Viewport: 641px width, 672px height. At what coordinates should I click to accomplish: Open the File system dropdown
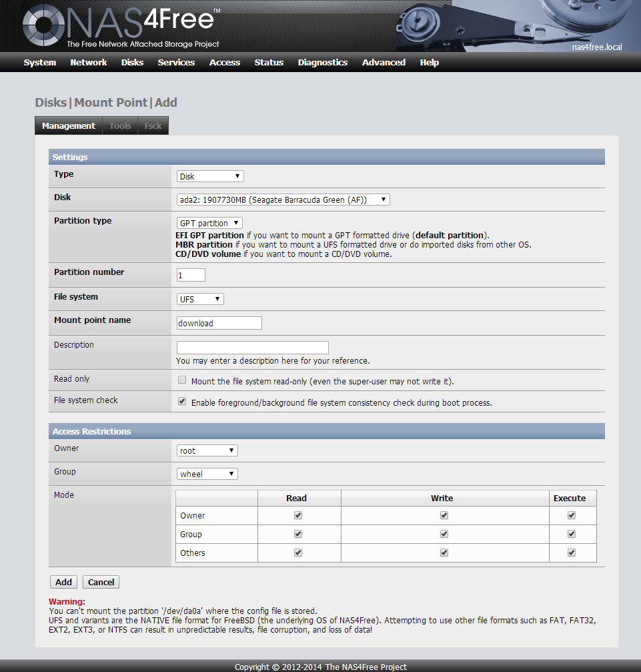[x=200, y=299]
